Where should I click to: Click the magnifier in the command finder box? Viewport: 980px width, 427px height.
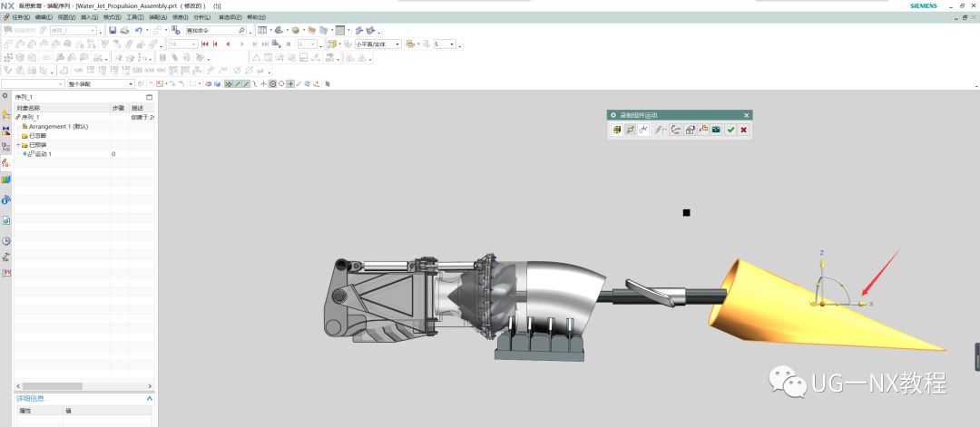242,30
